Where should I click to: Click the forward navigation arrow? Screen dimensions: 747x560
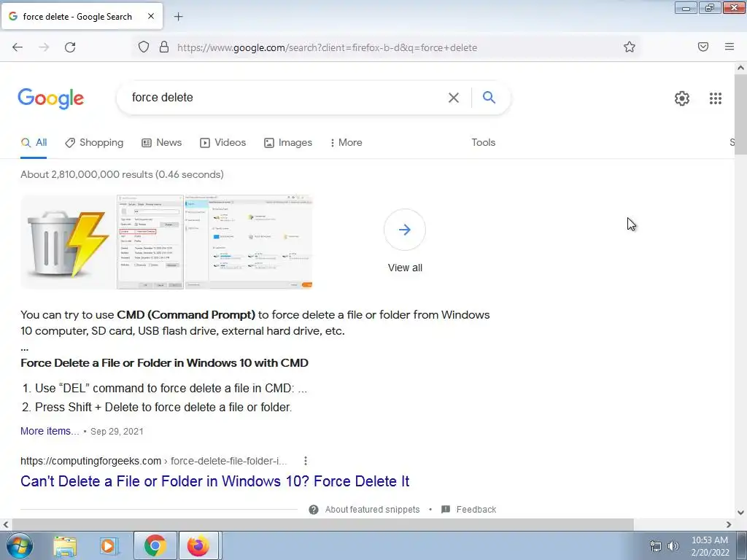click(44, 47)
